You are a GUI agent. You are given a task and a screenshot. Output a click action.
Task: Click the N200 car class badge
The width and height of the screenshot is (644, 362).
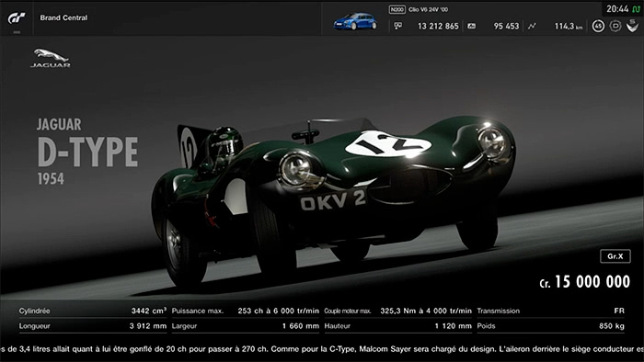397,9
